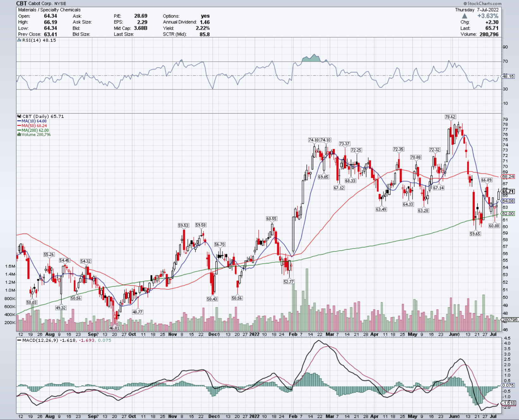Click the 48.77 price annotation
This screenshot has width=519, height=420.
coord(137,312)
